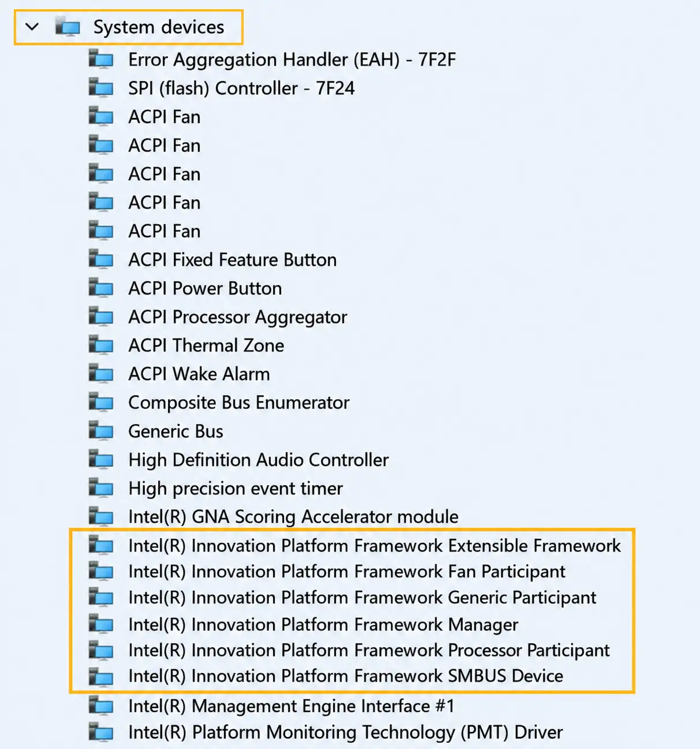The width and height of the screenshot is (700, 749).
Task: Select Intel(R) GNA Scoring Accelerator module
Action: click(293, 517)
